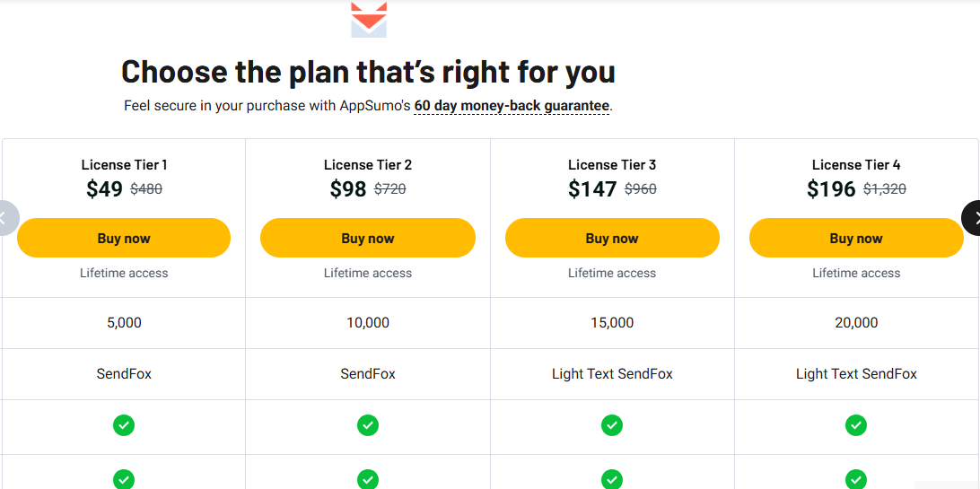Buy the $196 License Tier 4 plan
980x489 pixels.
click(856, 239)
